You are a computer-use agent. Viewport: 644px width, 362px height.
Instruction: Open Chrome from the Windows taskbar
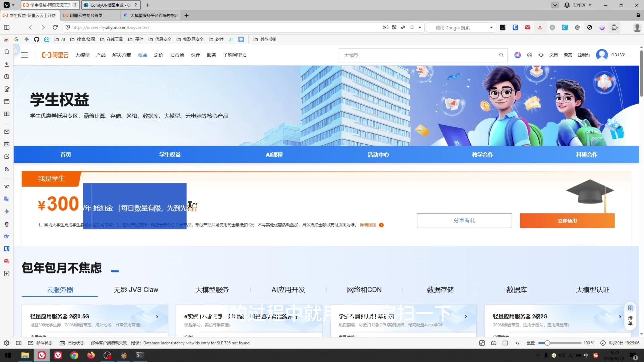[74, 355]
